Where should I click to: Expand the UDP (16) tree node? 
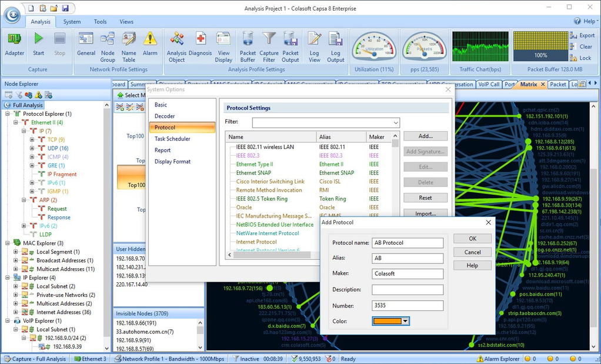point(32,148)
